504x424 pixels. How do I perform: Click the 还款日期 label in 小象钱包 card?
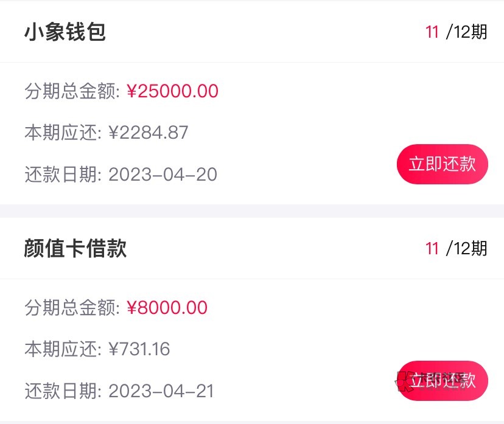click(x=63, y=175)
